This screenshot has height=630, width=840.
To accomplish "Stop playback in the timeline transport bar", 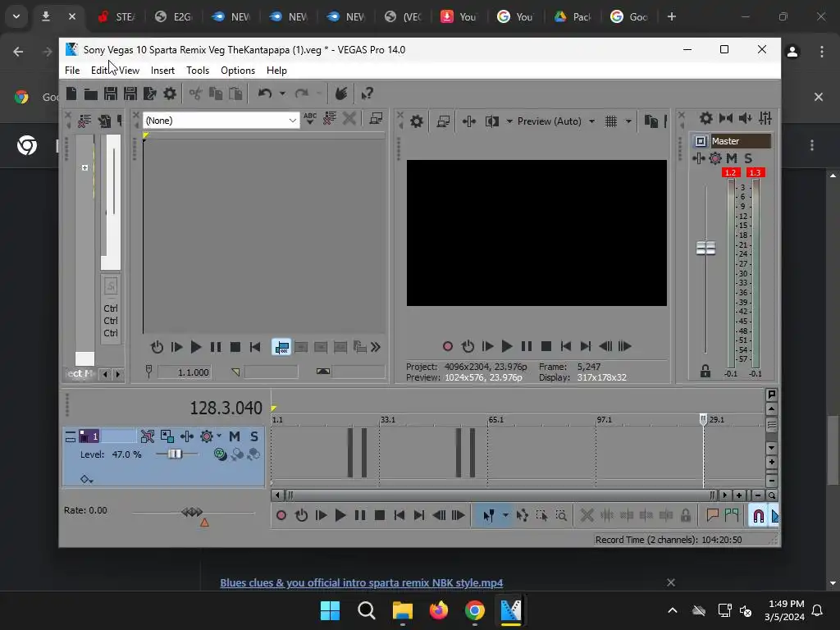I will click(379, 515).
